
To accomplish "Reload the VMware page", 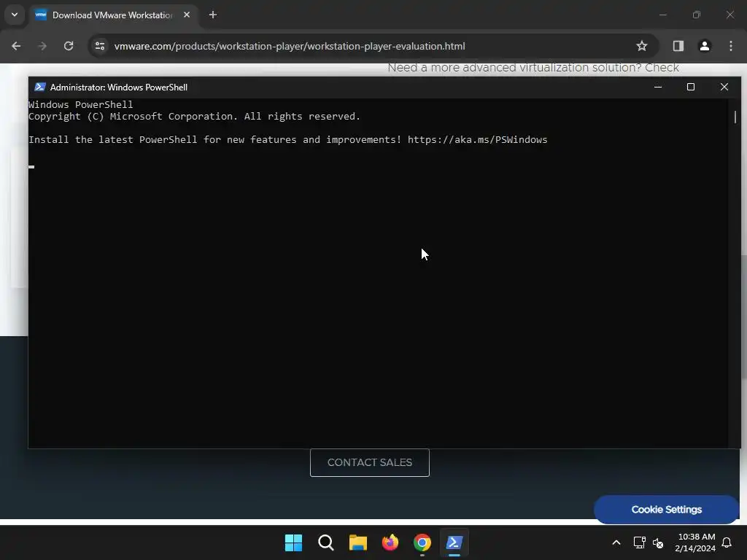I will tap(69, 46).
